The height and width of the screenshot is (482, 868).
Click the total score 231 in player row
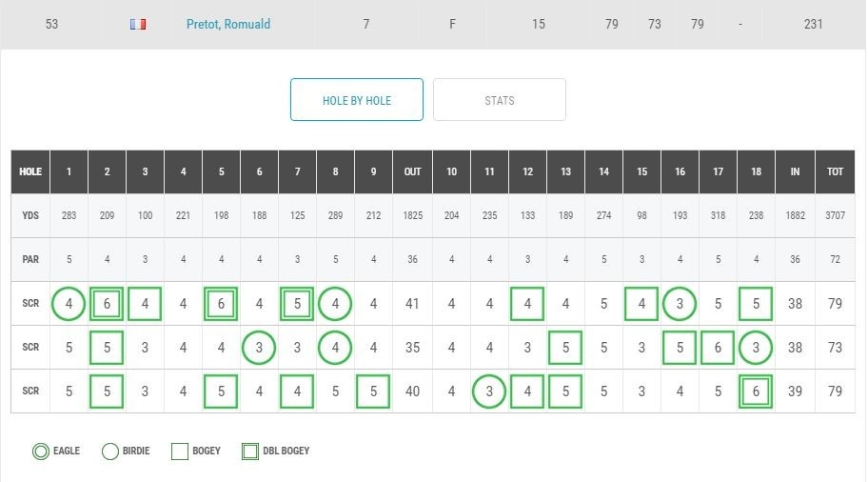(813, 25)
